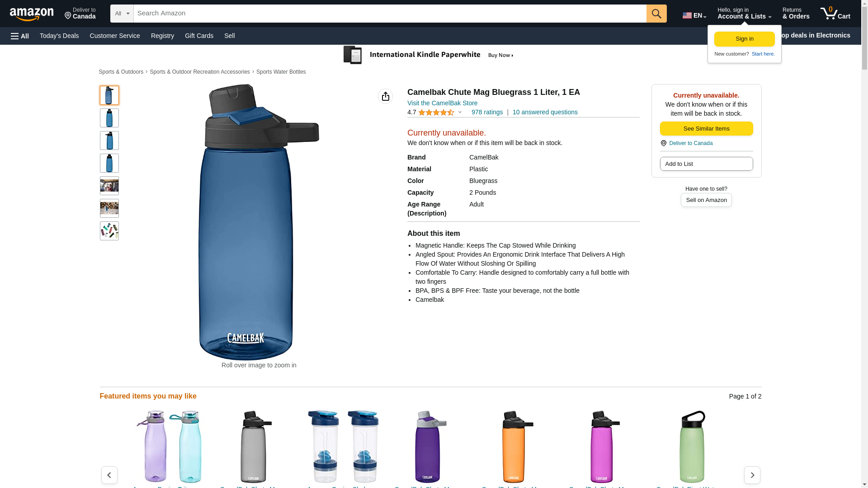Show next featured items carousel page
Viewport: 868px width, 488px height.
(752, 475)
